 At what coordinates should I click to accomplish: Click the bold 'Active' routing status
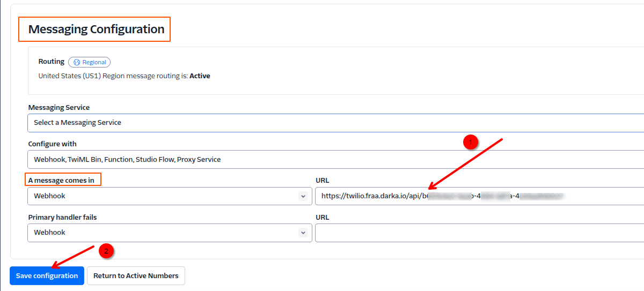(x=200, y=76)
